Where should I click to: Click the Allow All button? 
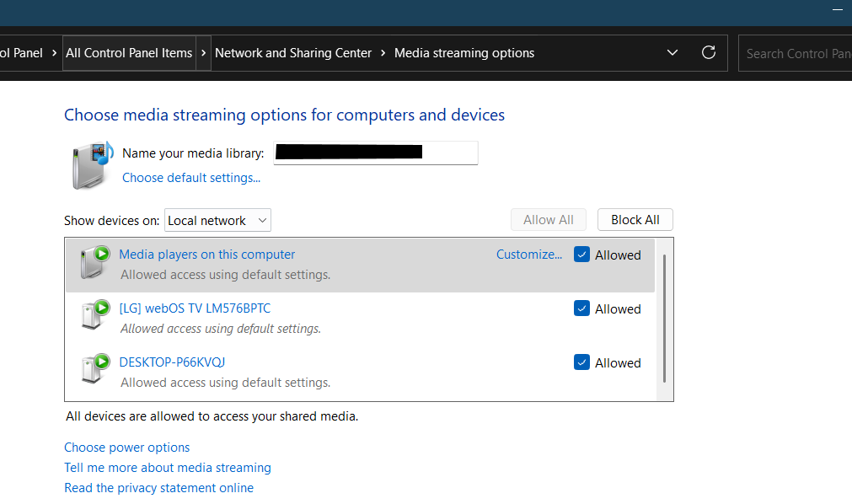coord(549,220)
